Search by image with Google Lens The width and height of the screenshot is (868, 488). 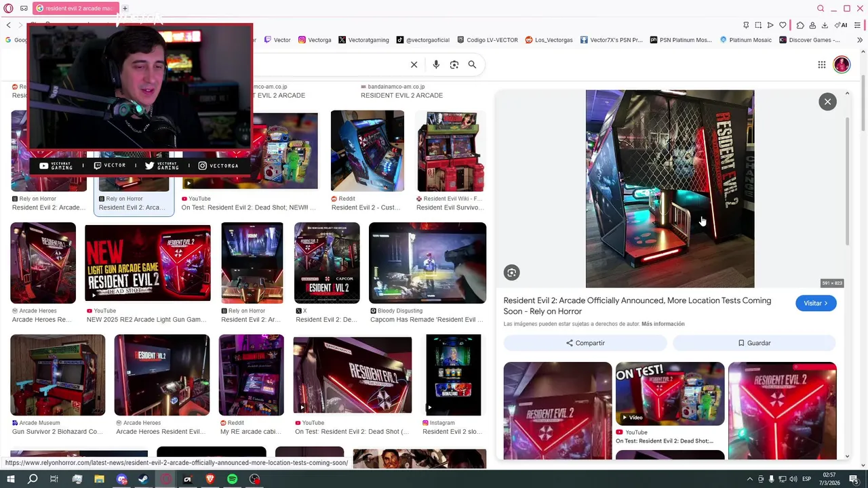coord(454,64)
